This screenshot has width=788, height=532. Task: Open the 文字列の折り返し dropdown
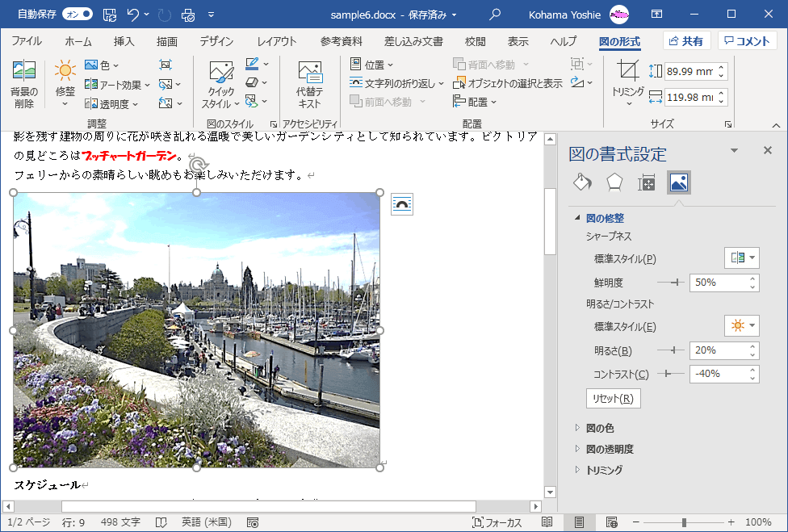pyautogui.click(x=397, y=83)
